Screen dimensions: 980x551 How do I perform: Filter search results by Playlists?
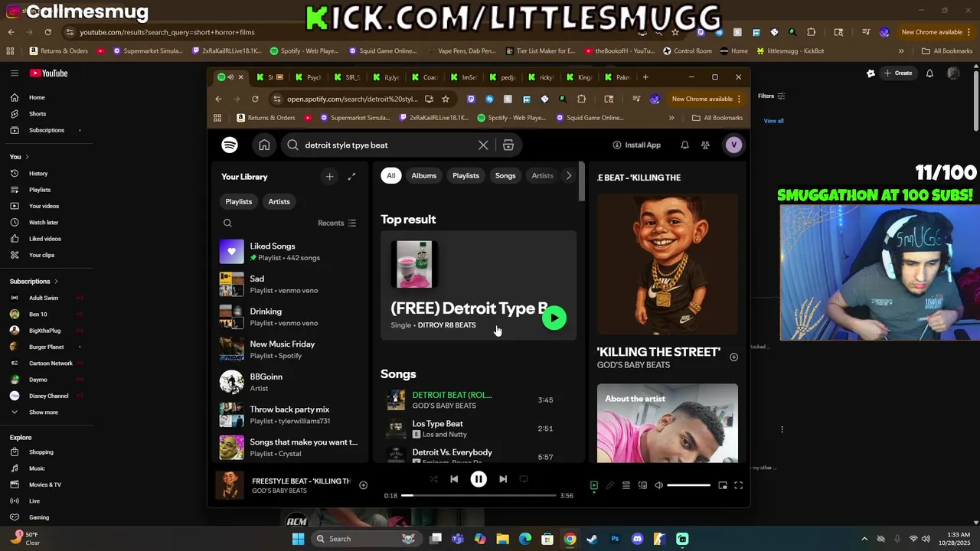pos(465,176)
